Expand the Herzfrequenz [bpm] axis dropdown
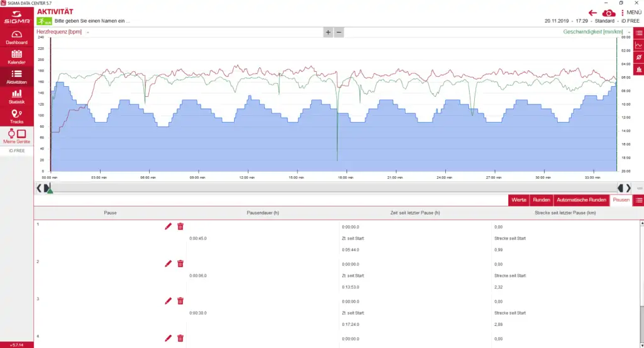644x348 pixels. click(x=87, y=32)
